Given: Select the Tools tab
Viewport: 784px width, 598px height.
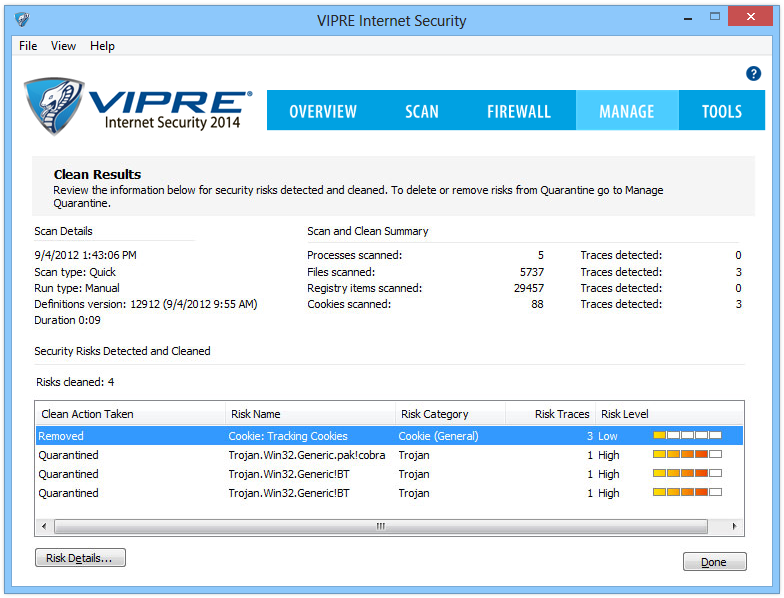Looking at the screenshot, I should (721, 111).
